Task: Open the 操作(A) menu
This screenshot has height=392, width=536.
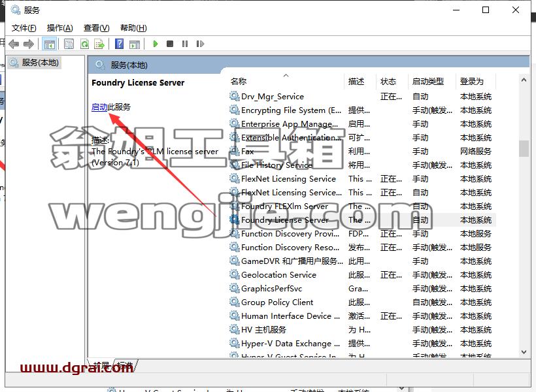Action: coord(60,28)
